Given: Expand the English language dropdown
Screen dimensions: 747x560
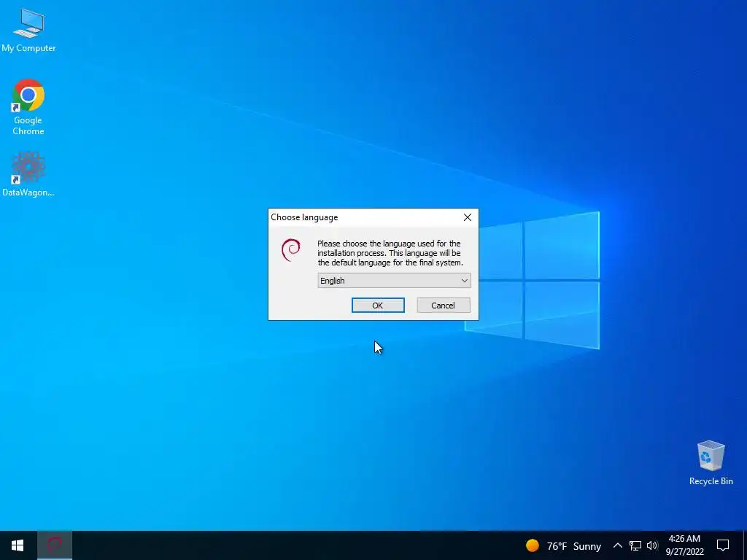Looking at the screenshot, I should click(x=394, y=281).
